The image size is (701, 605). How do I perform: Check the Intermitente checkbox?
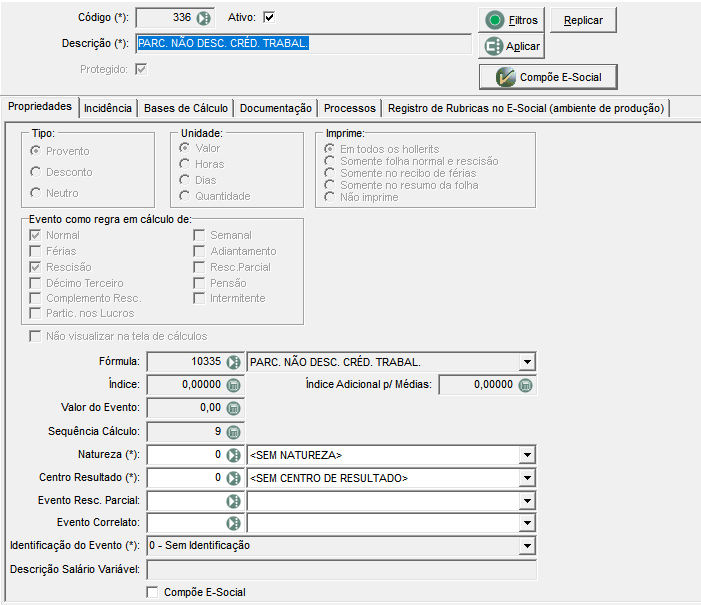click(199, 298)
